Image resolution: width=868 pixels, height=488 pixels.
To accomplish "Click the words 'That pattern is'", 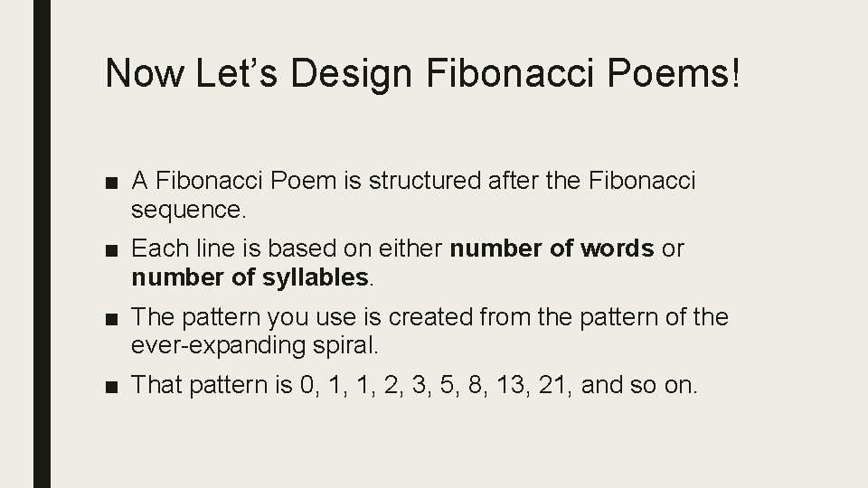I will tap(212, 385).
